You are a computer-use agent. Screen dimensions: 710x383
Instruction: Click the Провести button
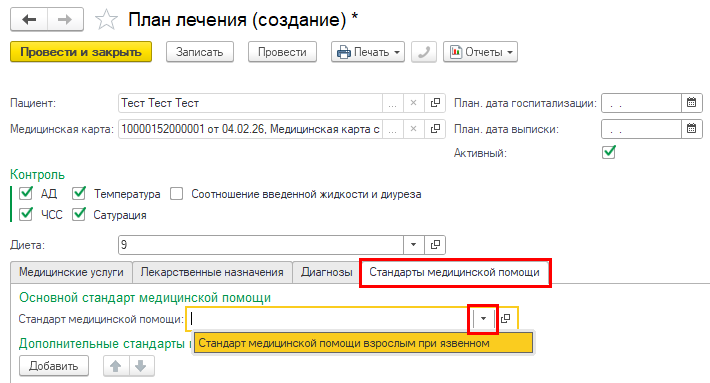coord(282,52)
